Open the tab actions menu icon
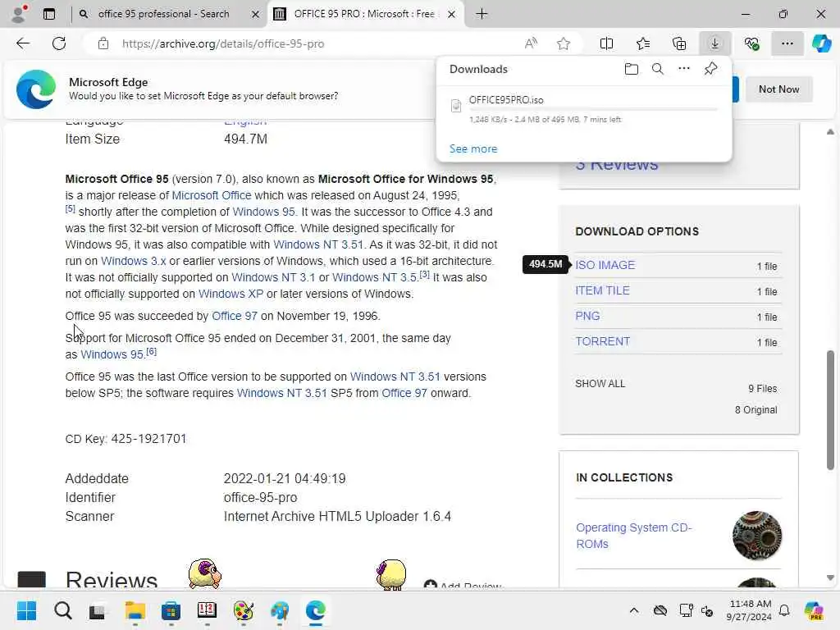 pyautogui.click(x=49, y=14)
